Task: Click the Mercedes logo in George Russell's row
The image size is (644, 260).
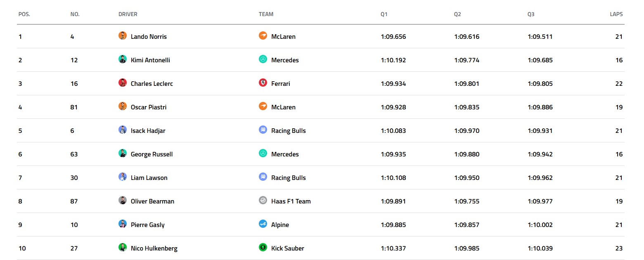Action: [x=263, y=154]
